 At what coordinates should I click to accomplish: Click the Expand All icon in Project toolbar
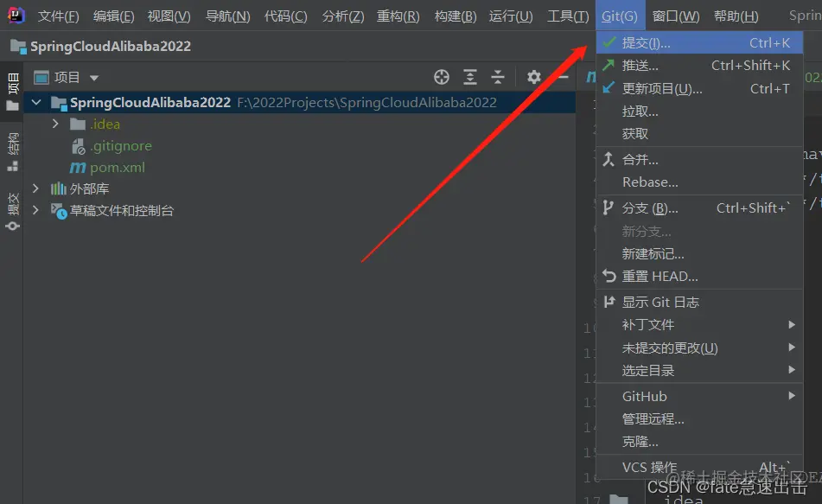[470, 77]
